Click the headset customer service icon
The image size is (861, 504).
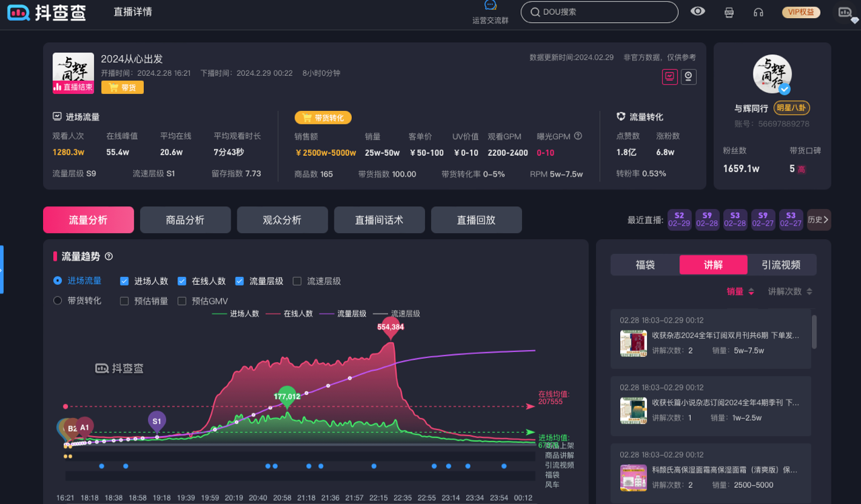pyautogui.click(x=759, y=12)
